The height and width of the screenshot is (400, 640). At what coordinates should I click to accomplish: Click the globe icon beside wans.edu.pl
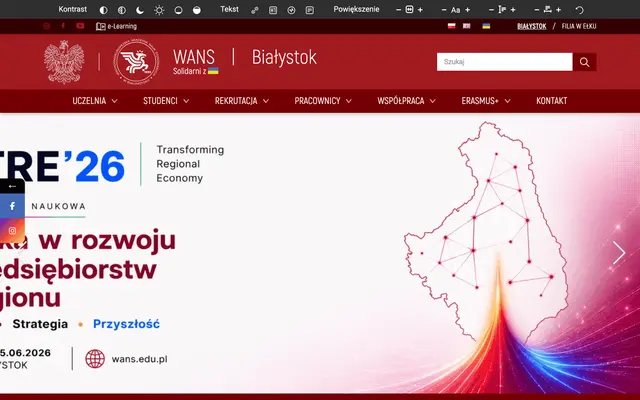point(95,359)
